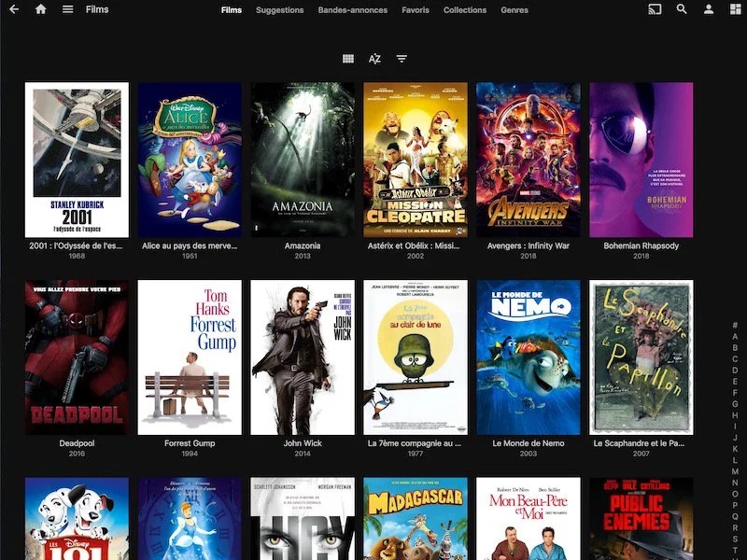The height and width of the screenshot is (560, 747).
Task: Click the John Wick title text
Action: (x=303, y=443)
